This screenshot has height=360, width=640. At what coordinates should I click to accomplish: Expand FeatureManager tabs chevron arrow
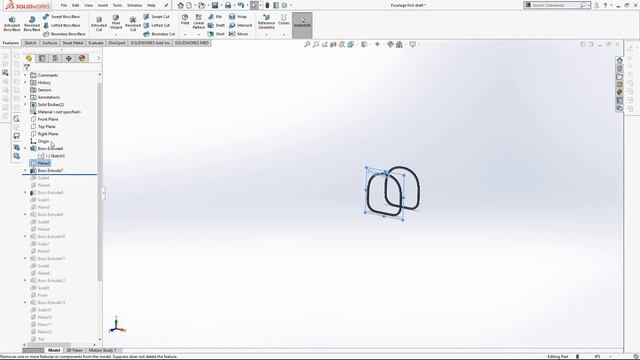pyautogui.click(x=98, y=58)
